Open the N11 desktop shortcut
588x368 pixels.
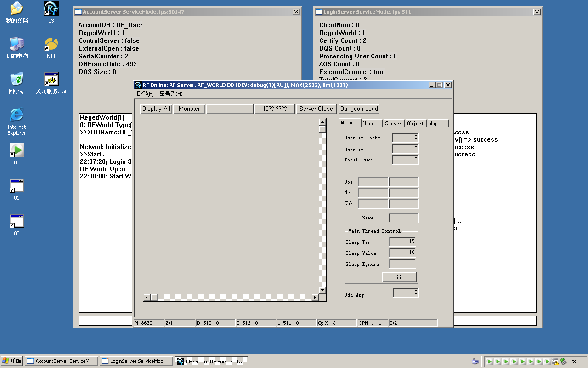pos(51,44)
